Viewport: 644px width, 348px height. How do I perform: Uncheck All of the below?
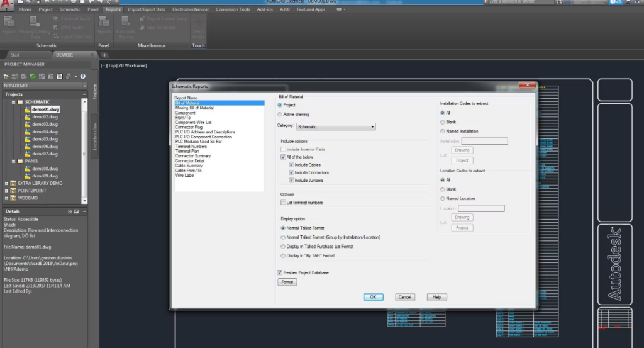click(x=283, y=157)
